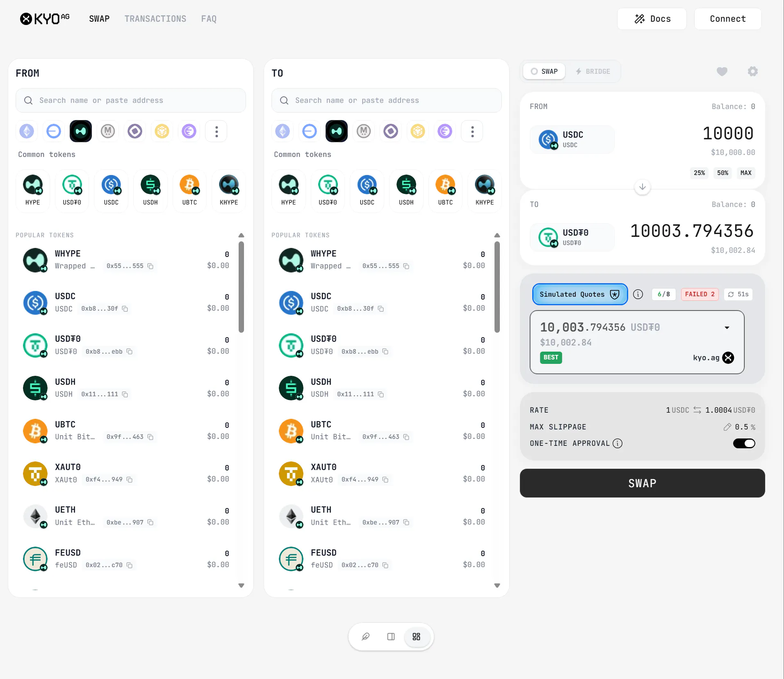Screen dimensions: 784x679
Task: Open swap settings gear icon
Action: [x=752, y=71]
